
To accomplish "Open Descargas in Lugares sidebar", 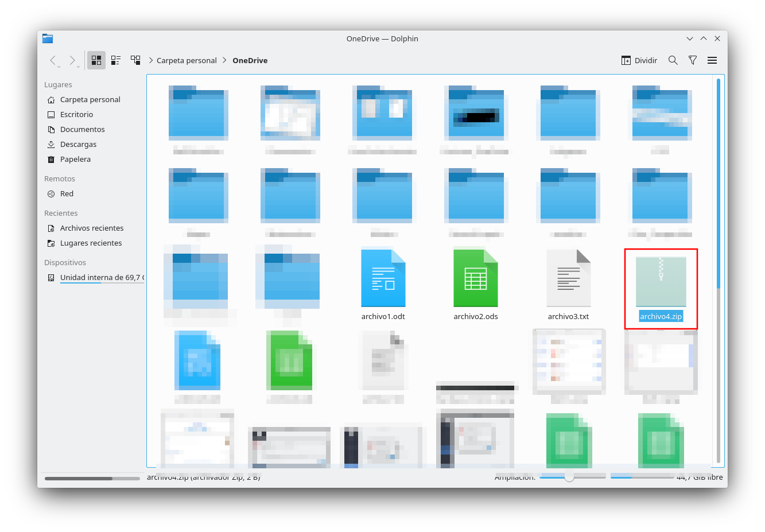I will (x=78, y=144).
